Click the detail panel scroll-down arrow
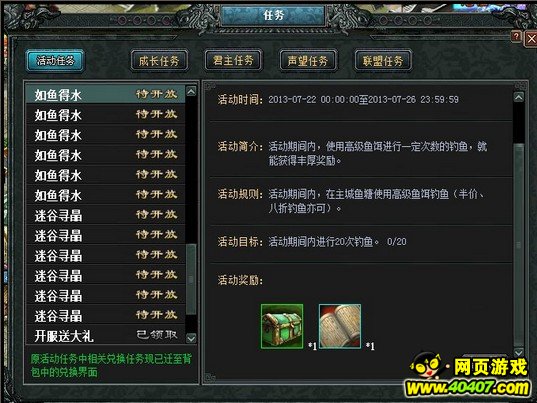Image resolution: width=537 pixels, height=403 pixels. coord(519,352)
